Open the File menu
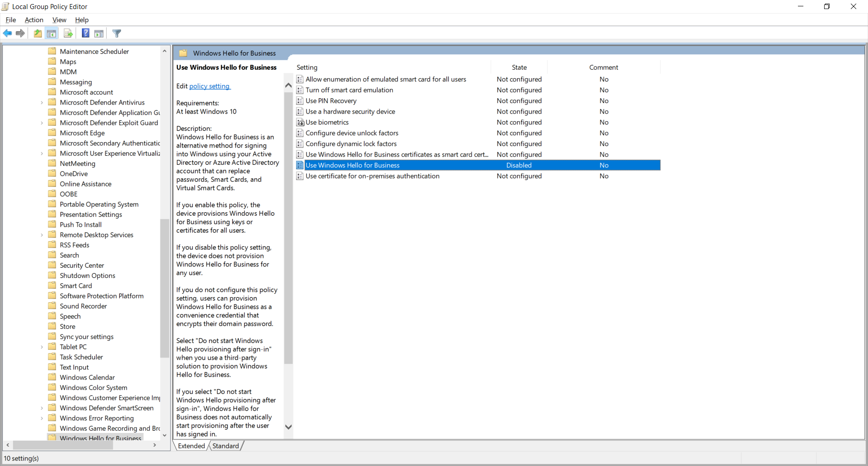This screenshot has height=466, width=868. 11,20
